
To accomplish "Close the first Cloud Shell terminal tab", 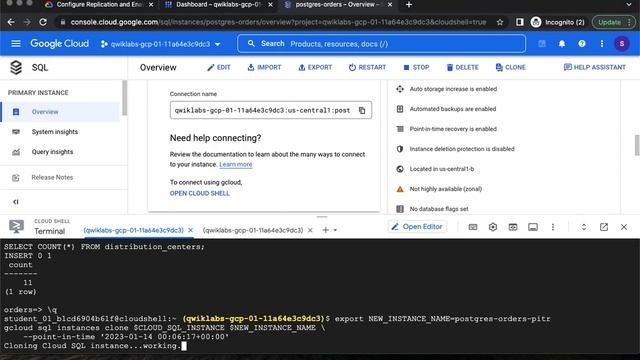I will tap(190, 230).
